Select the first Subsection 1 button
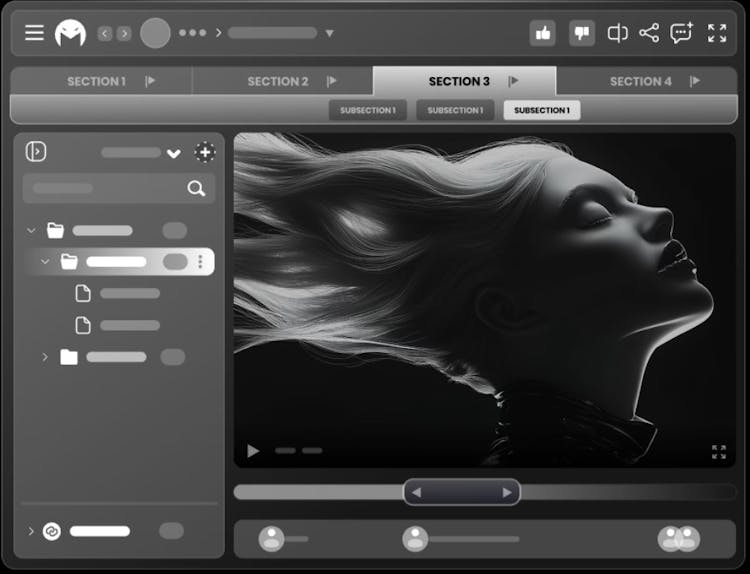The height and width of the screenshot is (574, 750). [367, 110]
